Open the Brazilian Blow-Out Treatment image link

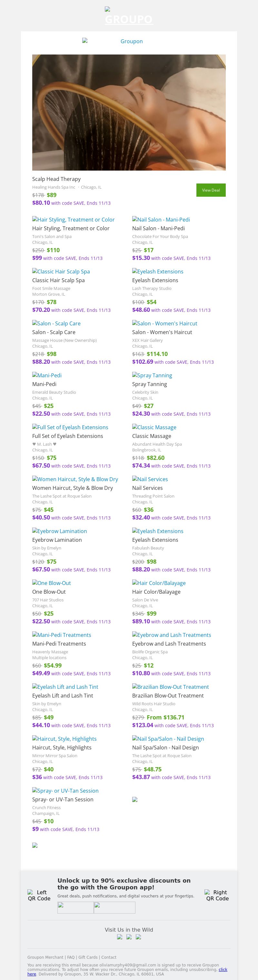pos(171,687)
